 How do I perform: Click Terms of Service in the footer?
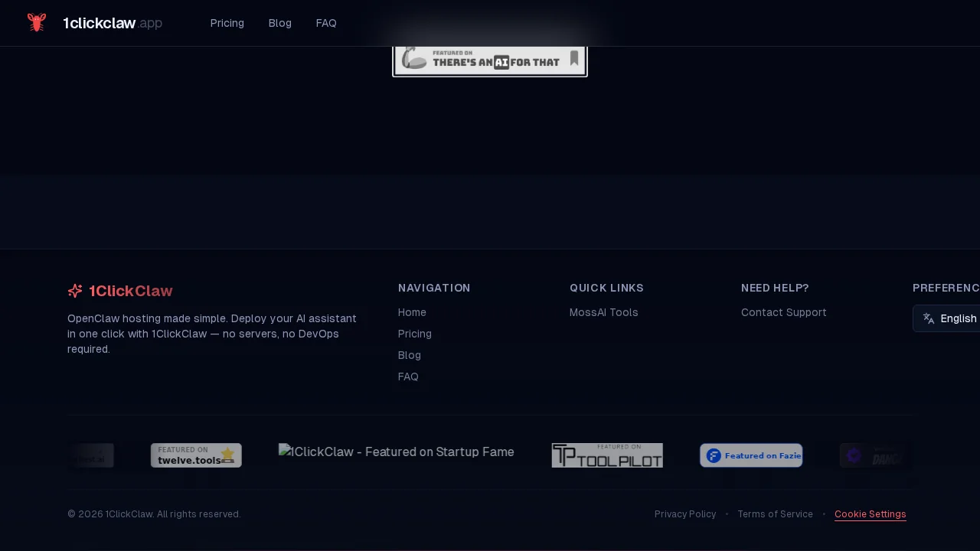775,514
